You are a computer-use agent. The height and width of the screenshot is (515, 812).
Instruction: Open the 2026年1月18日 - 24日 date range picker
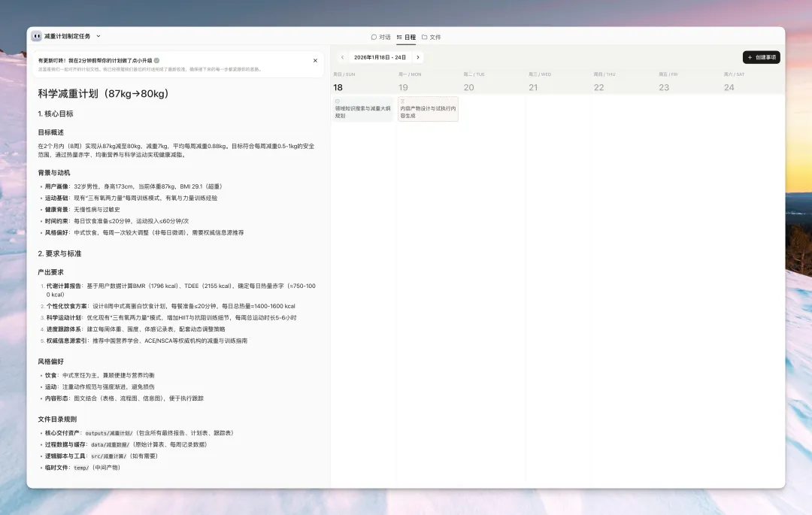point(380,57)
